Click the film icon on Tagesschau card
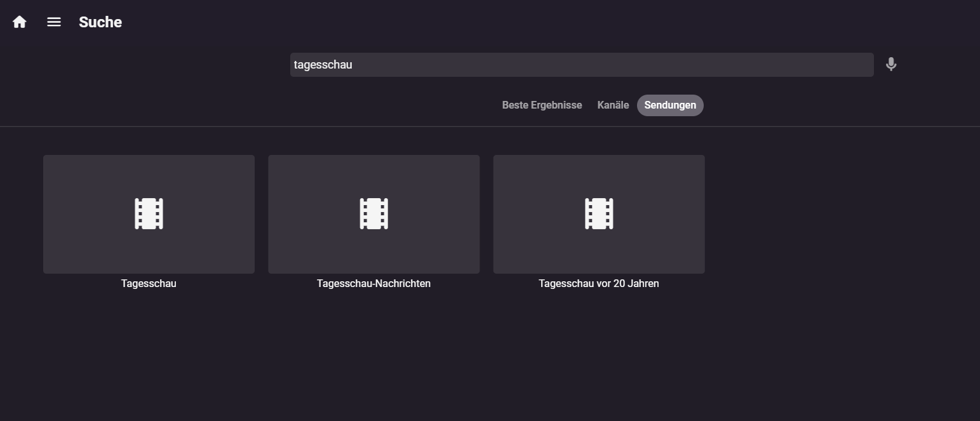The width and height of the screenshot is (980, 421). tap(149, 213)
